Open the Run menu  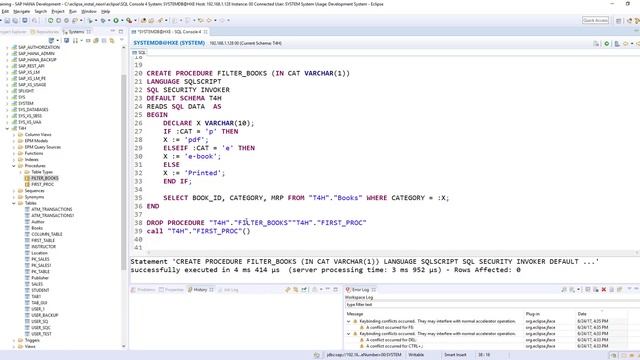[x=73, y=11]
